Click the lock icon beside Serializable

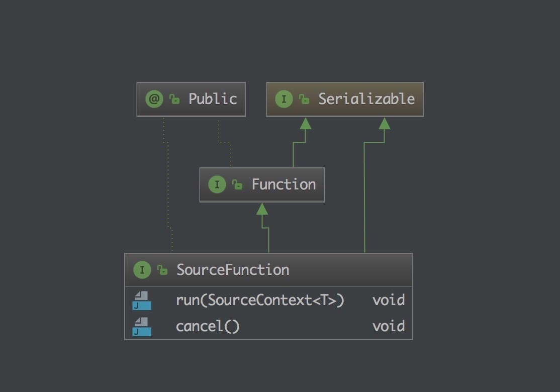304,99
